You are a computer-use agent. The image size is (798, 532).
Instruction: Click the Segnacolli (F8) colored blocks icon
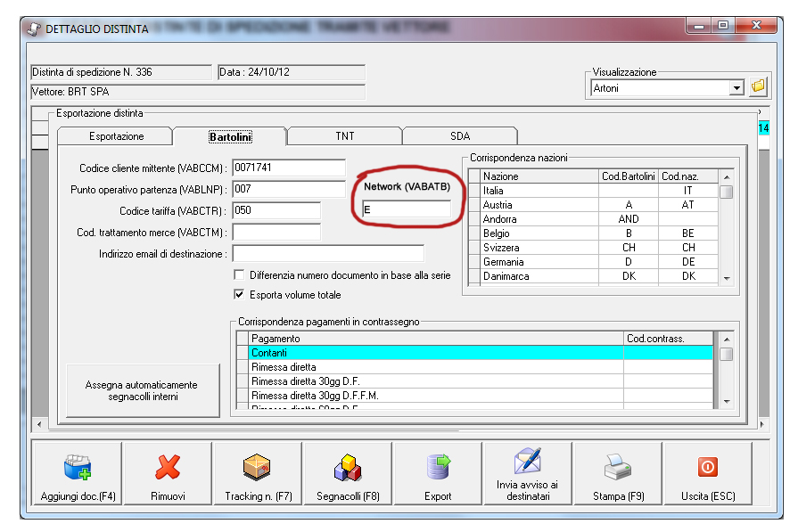click(x=348, y=467)
